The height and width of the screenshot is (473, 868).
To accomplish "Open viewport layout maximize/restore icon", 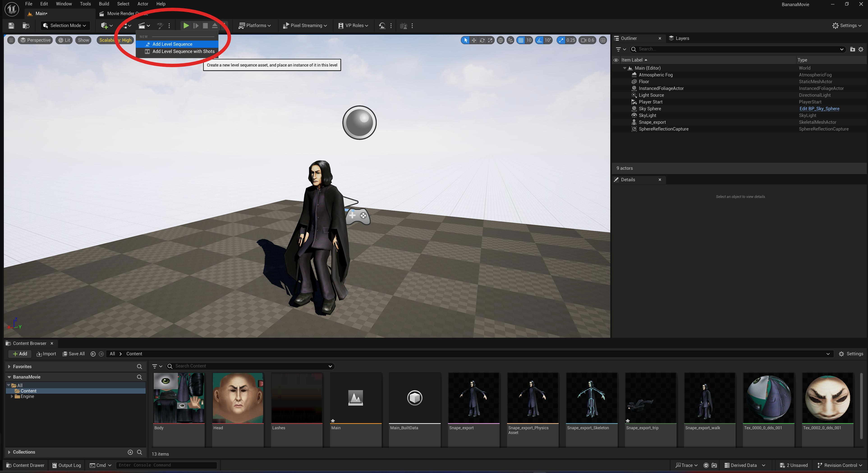I will [x=603, y=40].
